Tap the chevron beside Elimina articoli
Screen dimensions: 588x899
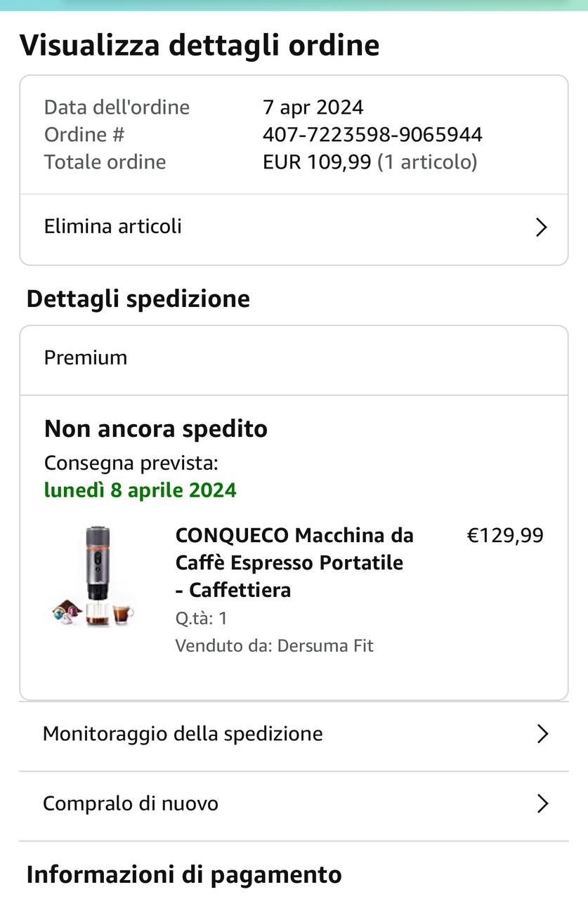tap(541, 228)
